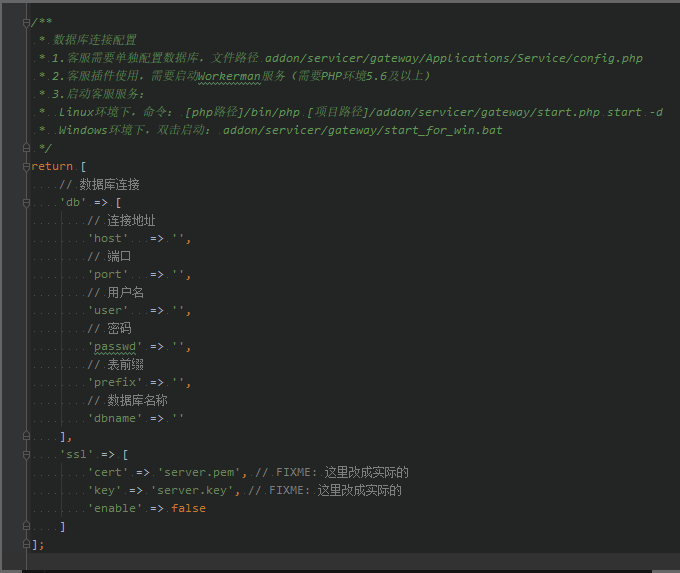Click the 'ssl' array key

point(76,454)
